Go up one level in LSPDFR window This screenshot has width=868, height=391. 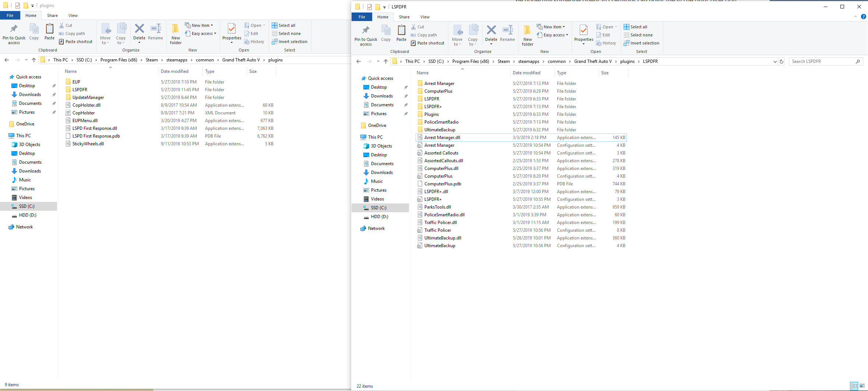point(386,61)
